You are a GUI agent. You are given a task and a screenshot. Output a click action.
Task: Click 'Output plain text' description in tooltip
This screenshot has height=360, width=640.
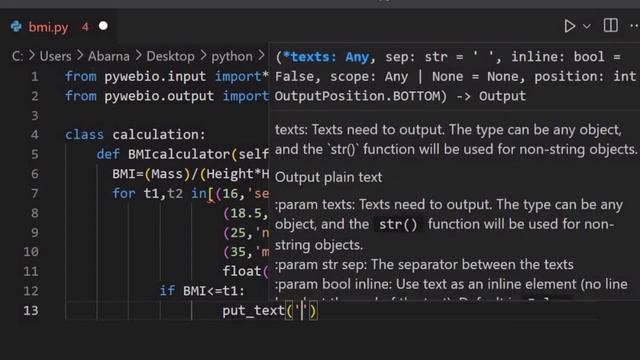329,177
